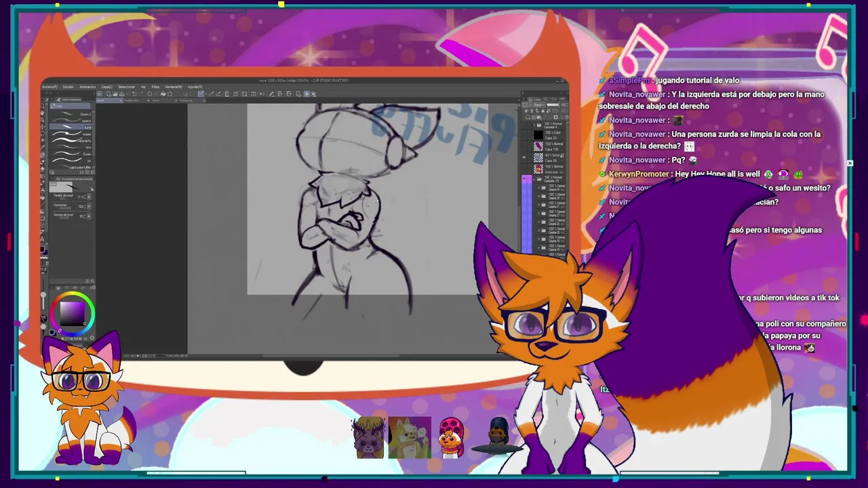The width and height of the screenshot is (868, 488).
Task: Collapse the Carpeta 13 layer folder
Action: coord(534,180)
